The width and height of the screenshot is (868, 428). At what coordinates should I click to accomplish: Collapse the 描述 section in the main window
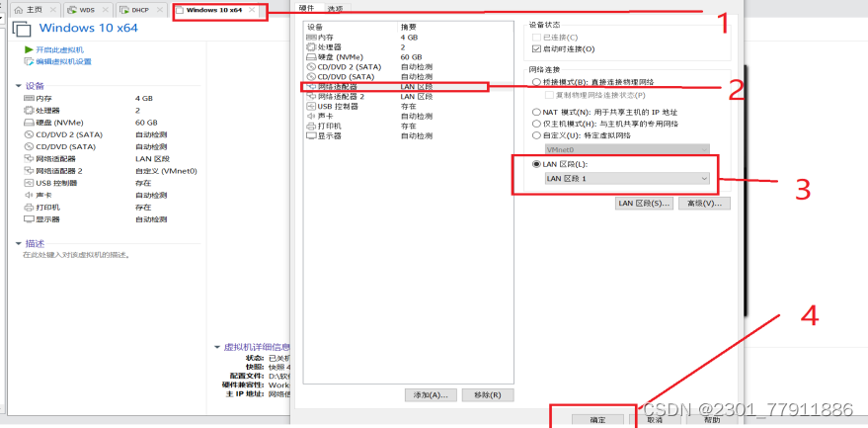(19, 243)
